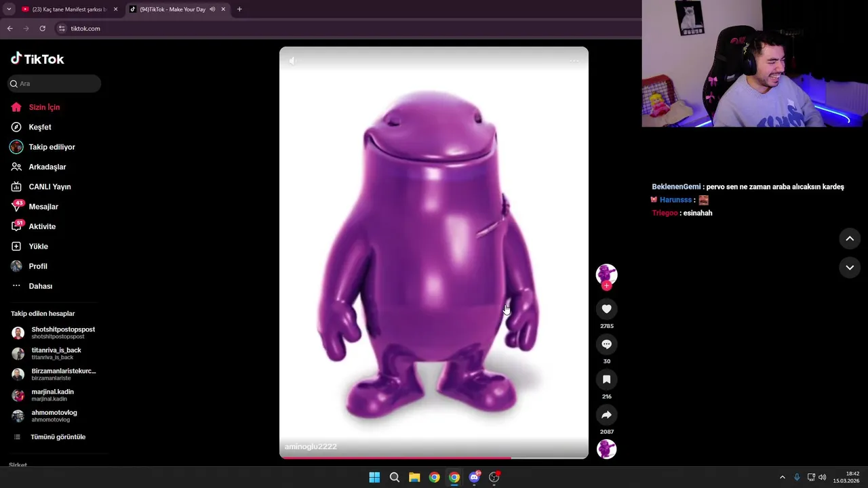The height and width of the screenshot is (488, 868).
Task: Open File Explorer from taskbar
Action: click(x=414, y=477)
